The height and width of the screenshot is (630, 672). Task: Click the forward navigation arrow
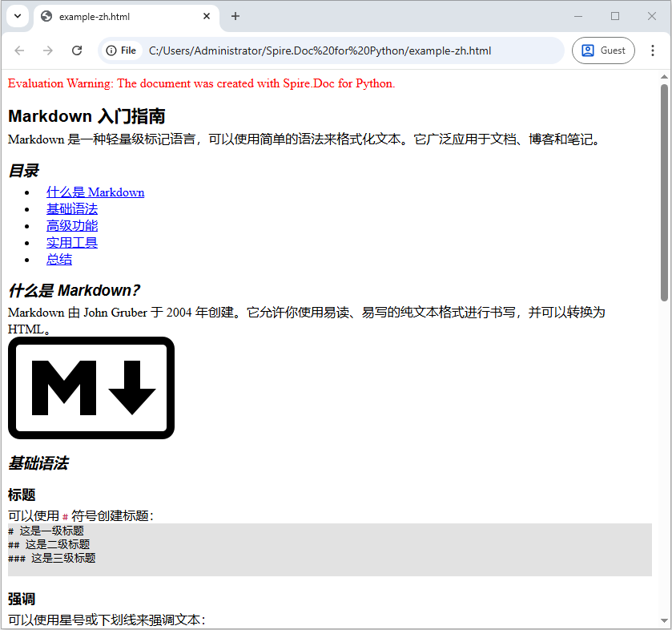pos(48,50)
